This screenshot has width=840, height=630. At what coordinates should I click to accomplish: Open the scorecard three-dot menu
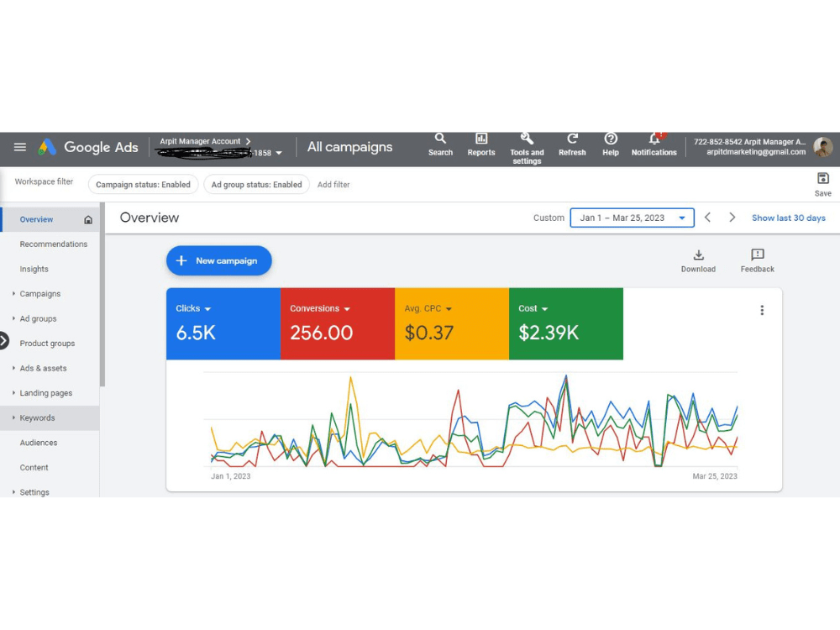click(x=762, y=310)
